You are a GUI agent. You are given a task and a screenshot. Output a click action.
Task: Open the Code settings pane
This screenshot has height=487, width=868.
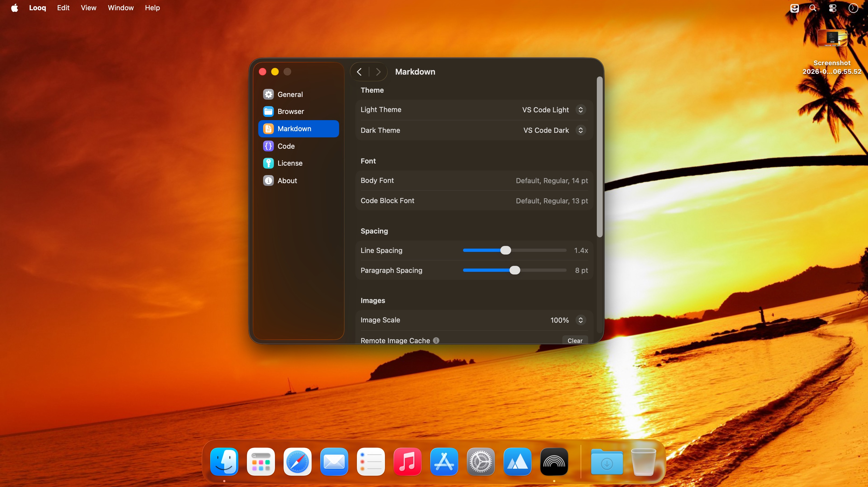(298, 146)
